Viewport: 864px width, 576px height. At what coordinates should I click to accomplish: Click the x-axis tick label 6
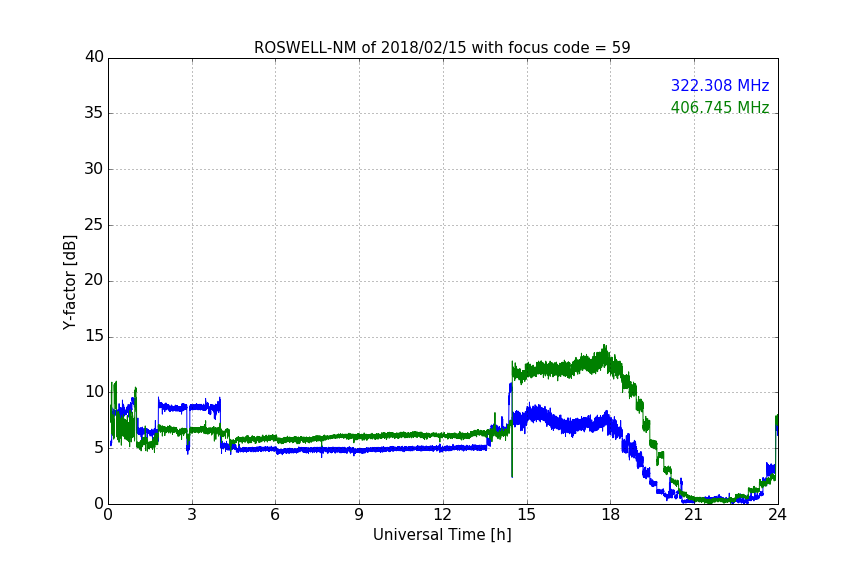coord(276,515)
